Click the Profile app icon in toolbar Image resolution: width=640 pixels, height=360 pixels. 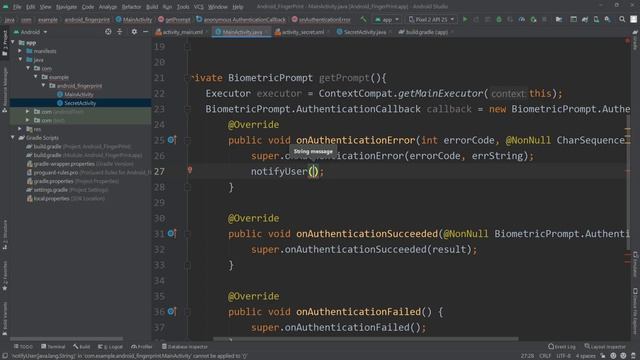[x=522, y=19]
